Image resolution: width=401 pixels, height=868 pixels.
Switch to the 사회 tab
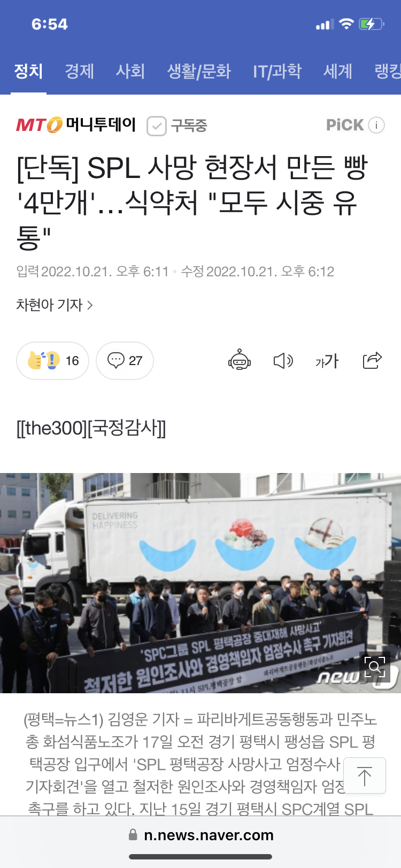pos(130,71)
